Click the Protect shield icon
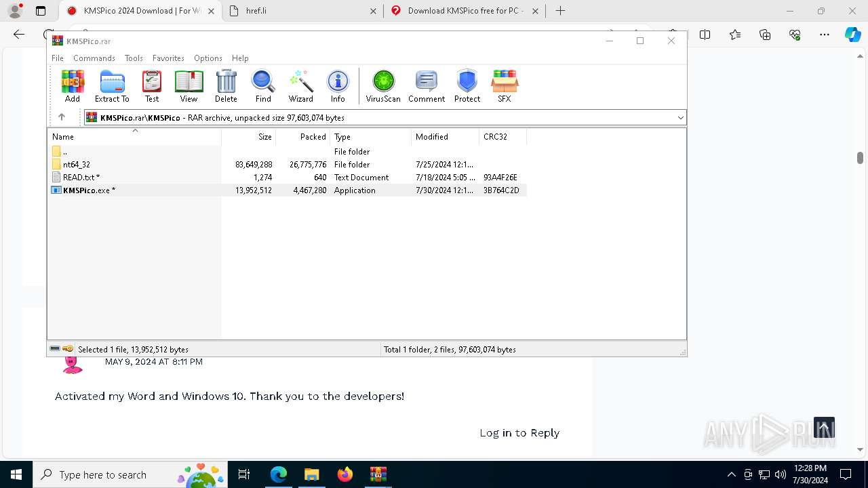This screenshot has height=488, width=868. [x=467, y=86]
